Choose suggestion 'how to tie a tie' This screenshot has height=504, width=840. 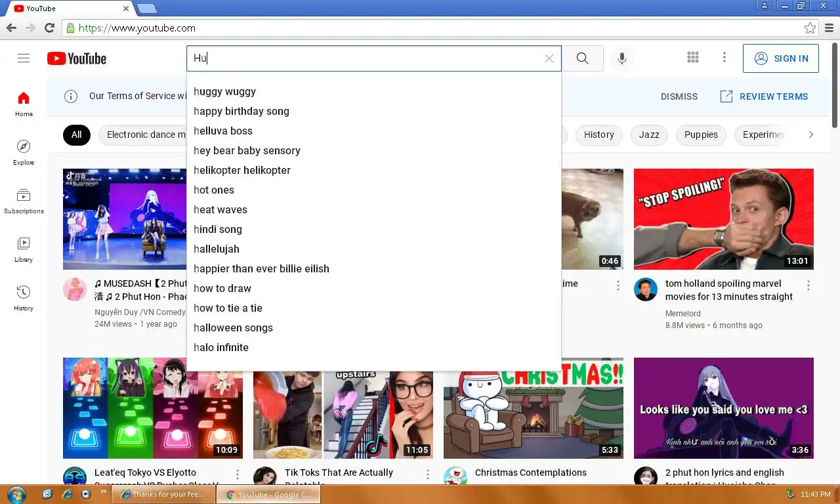(374, 308)
